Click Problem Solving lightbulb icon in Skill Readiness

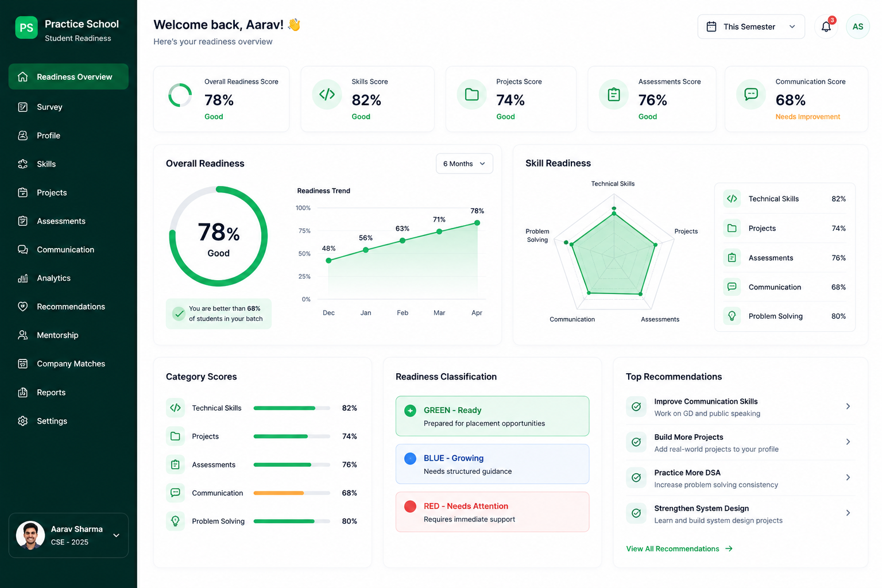click(732, 316)
